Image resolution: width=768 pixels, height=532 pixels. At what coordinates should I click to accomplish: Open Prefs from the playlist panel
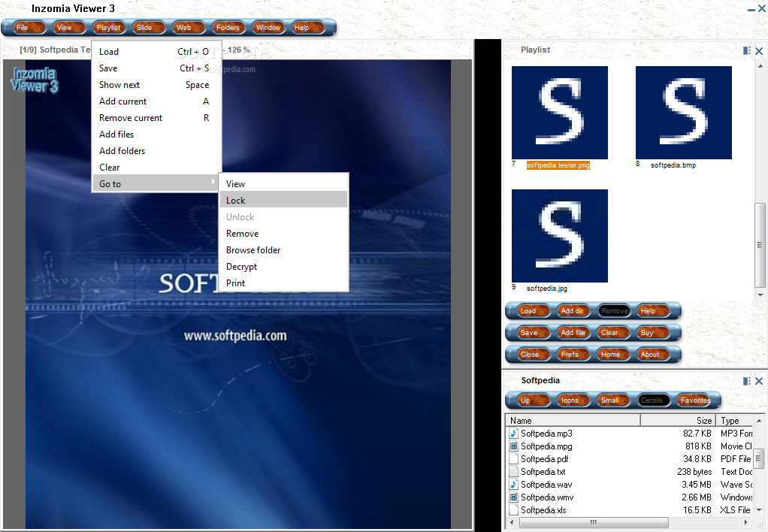[x=573, y=355]
